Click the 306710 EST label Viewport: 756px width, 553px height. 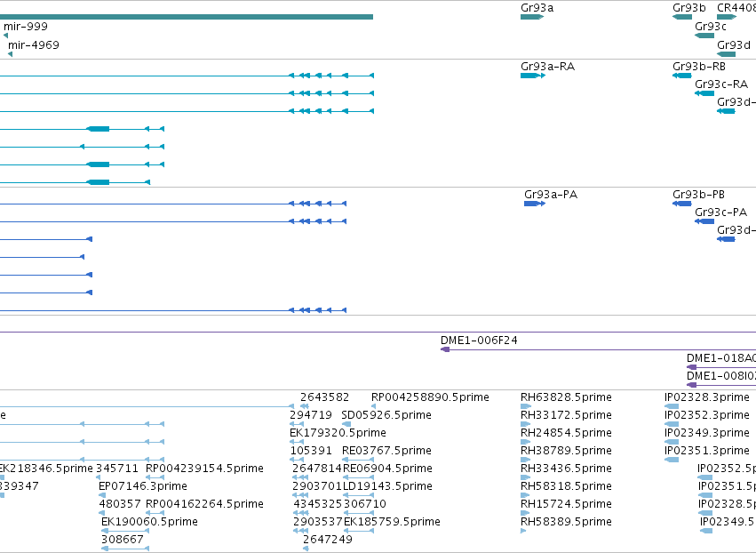pyautogui.click(x=365, y=504)
